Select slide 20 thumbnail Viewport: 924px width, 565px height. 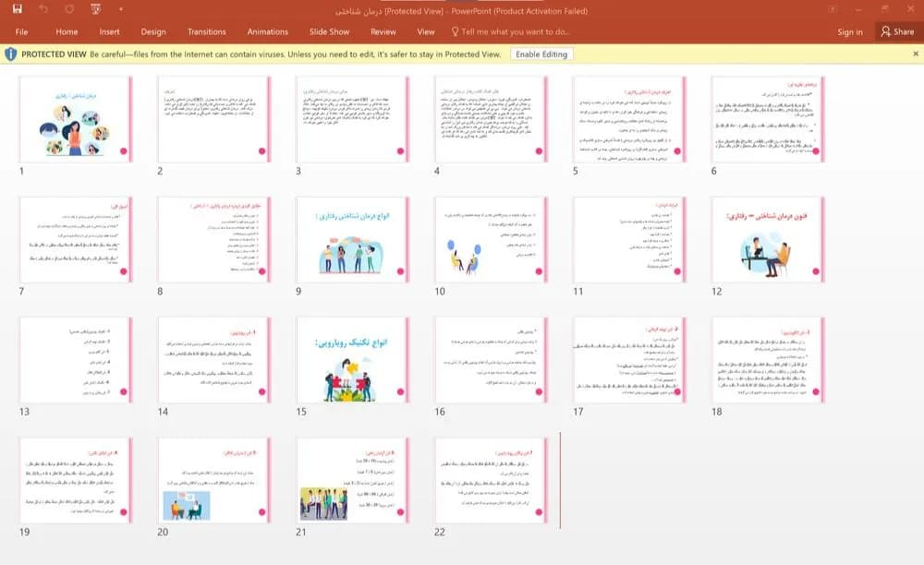tap(214, 480)
